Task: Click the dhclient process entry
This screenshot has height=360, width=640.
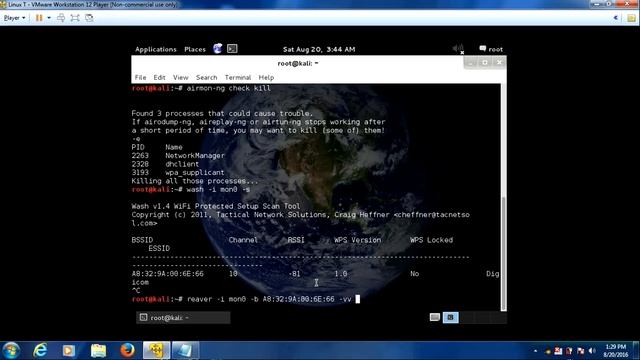Action: [182, 164]
